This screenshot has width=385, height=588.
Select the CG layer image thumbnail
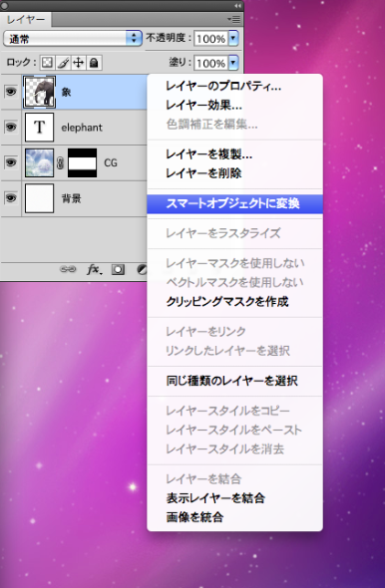(40, 162)
